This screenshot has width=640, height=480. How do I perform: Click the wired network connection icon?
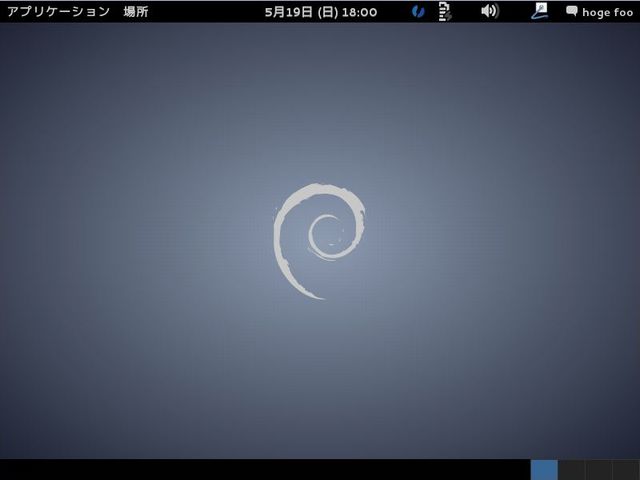pos(540,11)
